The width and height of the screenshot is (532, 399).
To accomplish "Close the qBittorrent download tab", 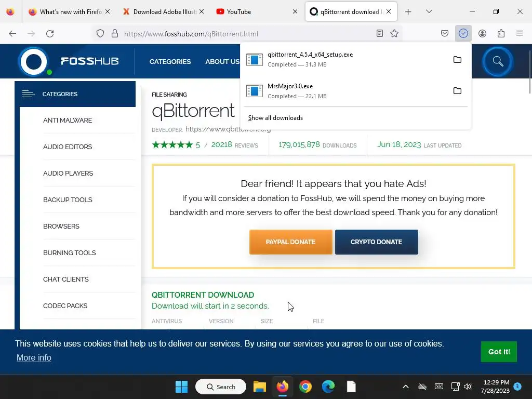I will click(389, 11).
